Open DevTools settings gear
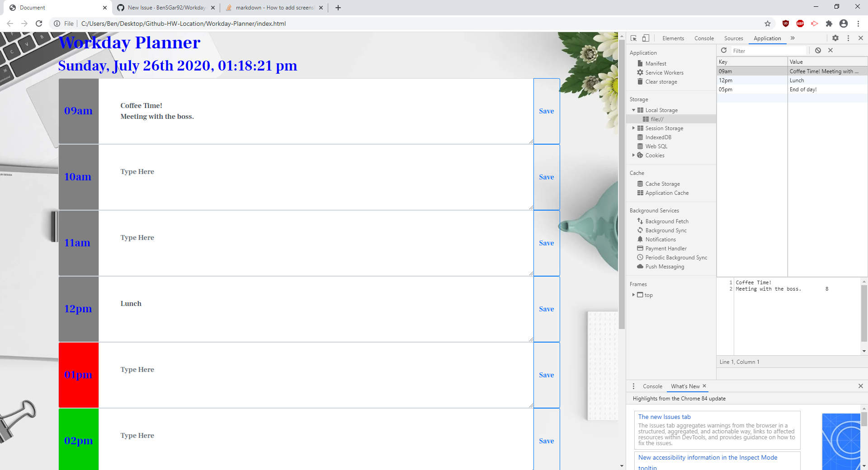The height and width of the screenshot is (470, 868). tap(835, 38)
